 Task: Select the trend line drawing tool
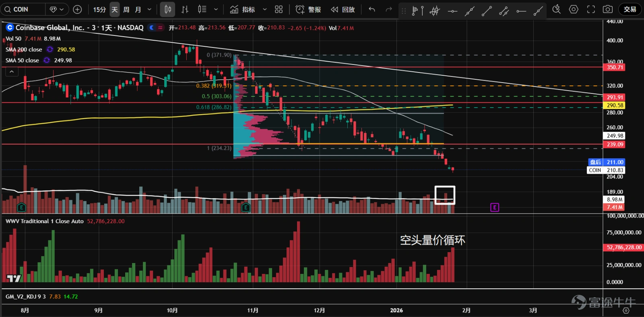pyautogui.click(x=487, y=11)
